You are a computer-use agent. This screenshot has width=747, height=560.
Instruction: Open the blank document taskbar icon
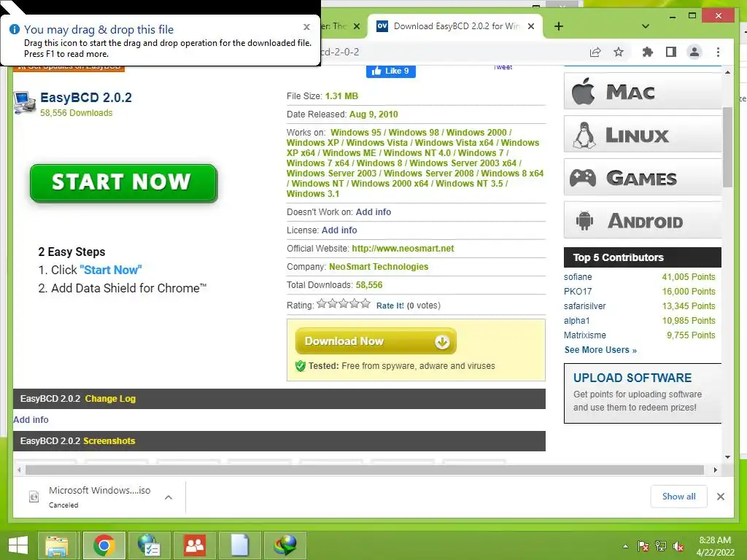[239, 545]
